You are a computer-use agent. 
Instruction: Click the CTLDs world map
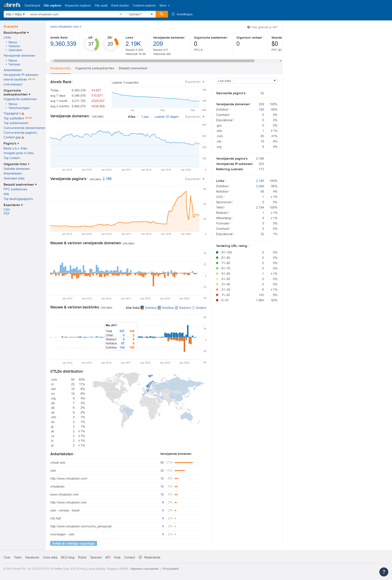pyautogui.click(x=148, y=400)
